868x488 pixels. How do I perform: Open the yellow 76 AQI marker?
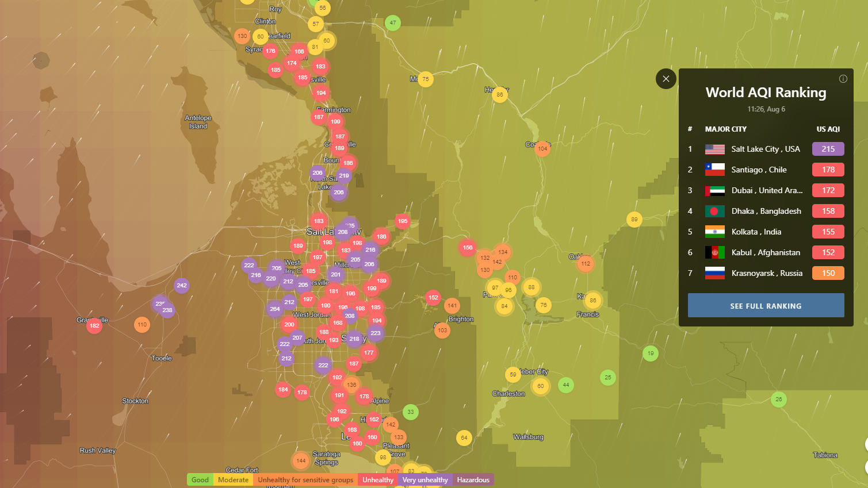point(544,305)
